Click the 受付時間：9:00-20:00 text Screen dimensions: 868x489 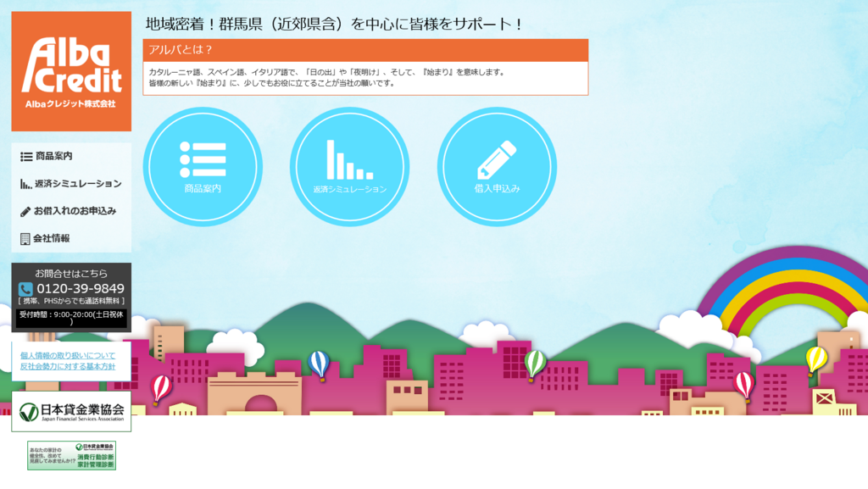point(71,318)
